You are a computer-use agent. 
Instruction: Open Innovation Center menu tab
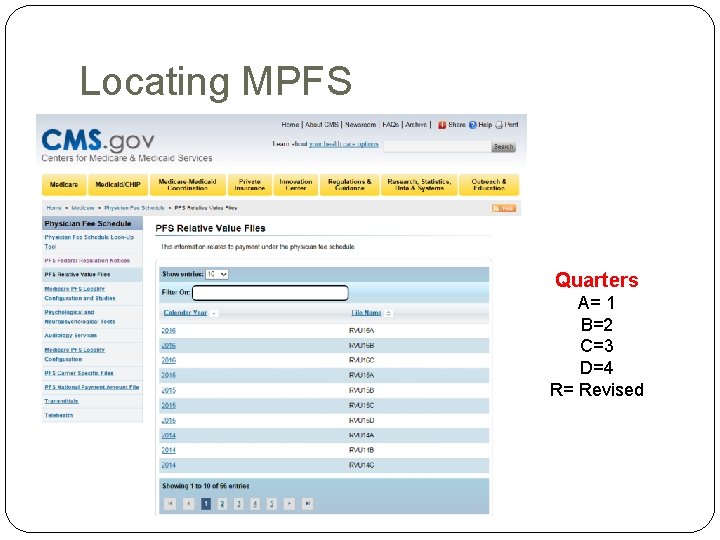pos(296,185)
